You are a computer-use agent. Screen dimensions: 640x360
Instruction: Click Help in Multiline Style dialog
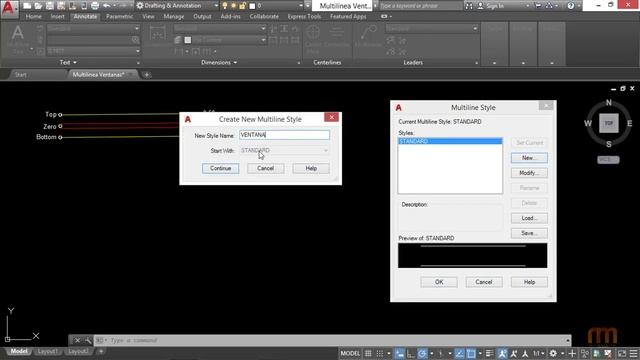point(529,282)
